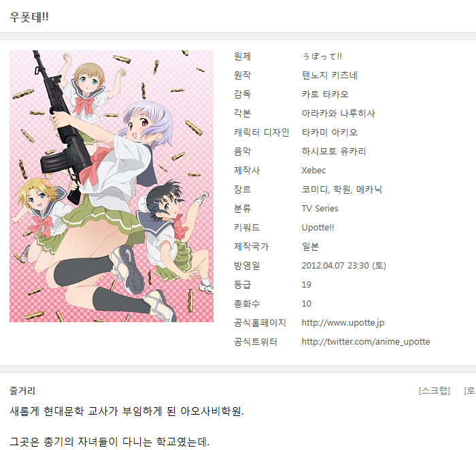Click the 스크랩 scrap button

tap(434, 391)
